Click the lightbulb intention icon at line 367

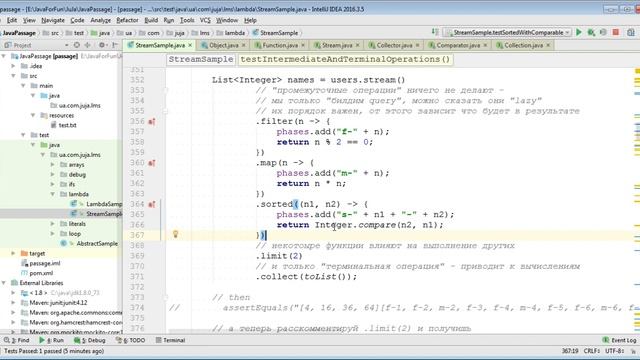point(176,234)
